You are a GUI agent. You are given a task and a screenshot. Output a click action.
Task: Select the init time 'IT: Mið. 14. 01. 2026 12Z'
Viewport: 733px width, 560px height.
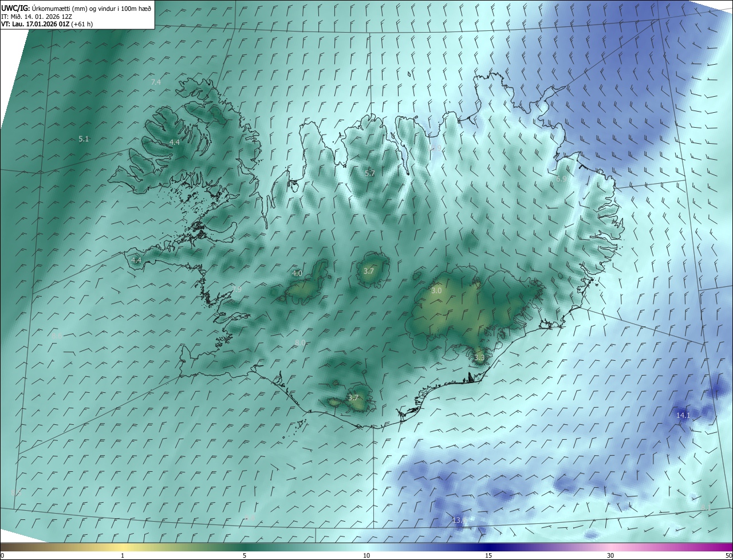click(x=37, y=16)
